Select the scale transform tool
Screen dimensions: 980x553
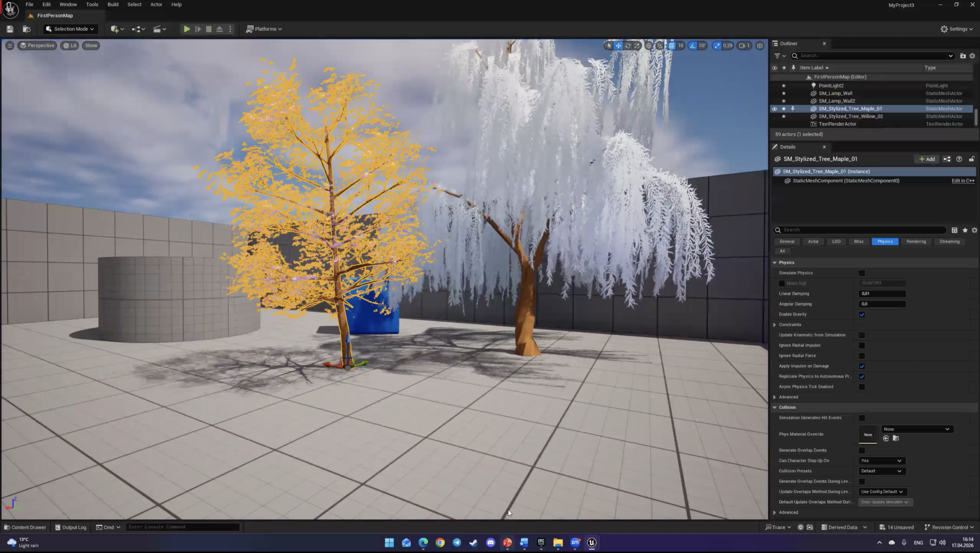pos(637,46)
